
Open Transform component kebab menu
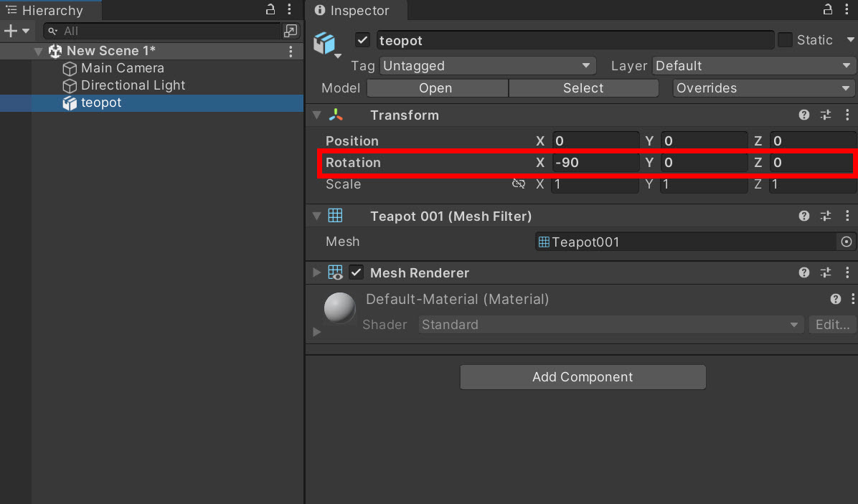tap(847, 115)
